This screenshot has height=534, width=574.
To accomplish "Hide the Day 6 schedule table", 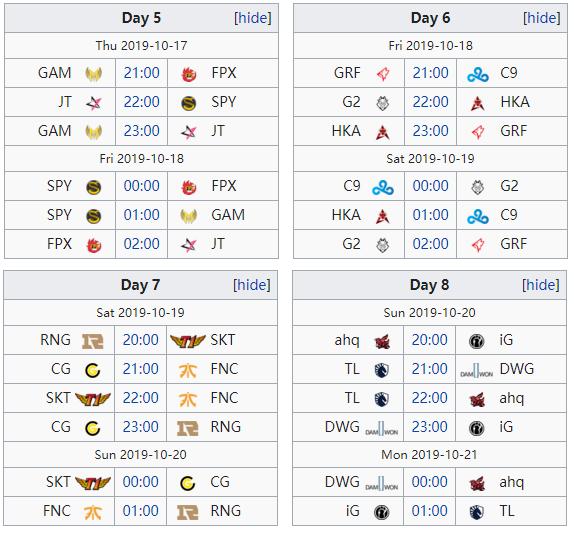I will point(542,18).
